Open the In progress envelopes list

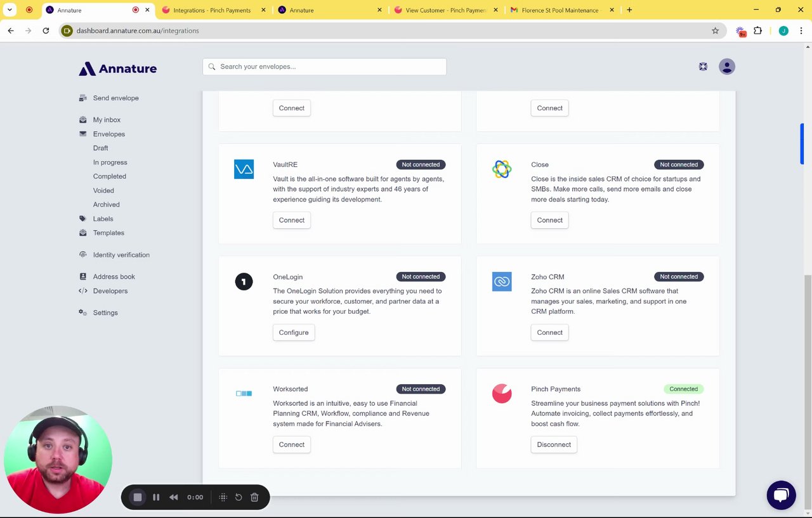point(110,162)
